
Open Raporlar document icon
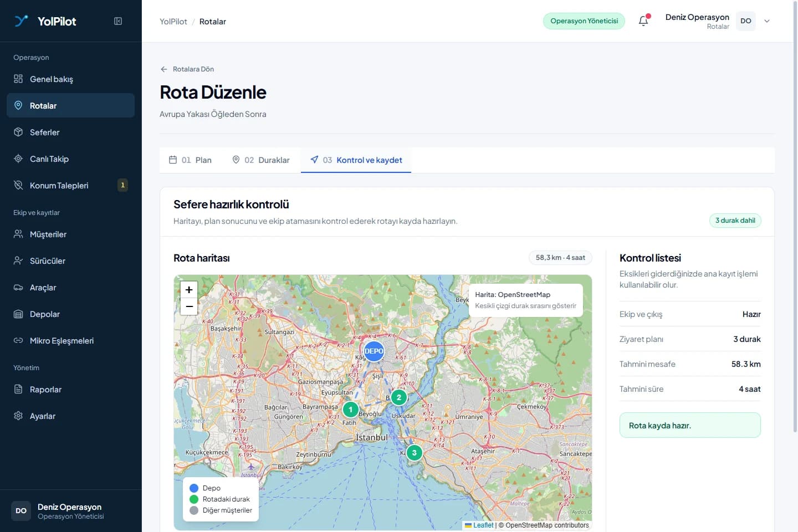click(18, 389)
